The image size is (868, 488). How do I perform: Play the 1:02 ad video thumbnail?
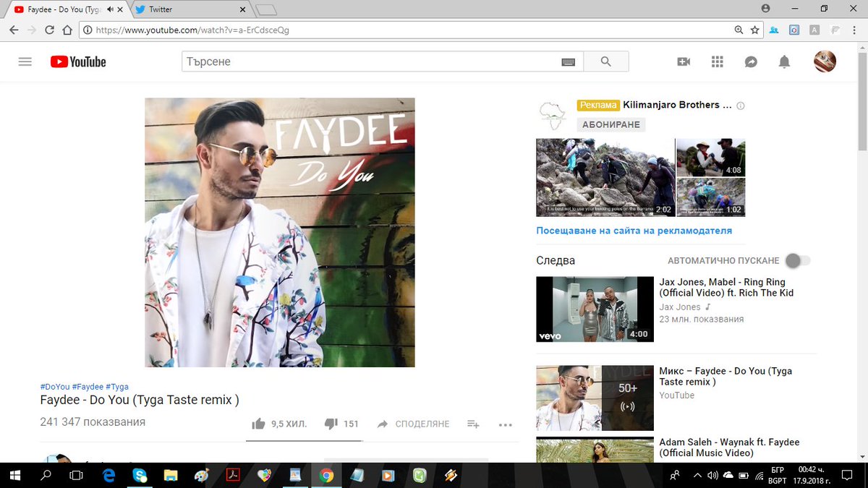point(710,197)
